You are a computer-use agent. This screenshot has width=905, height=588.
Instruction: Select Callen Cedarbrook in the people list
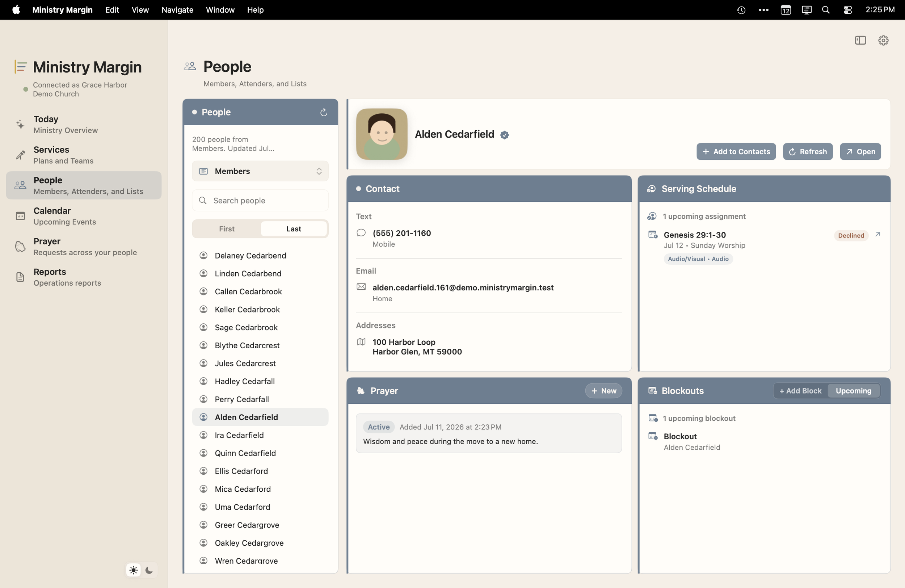point(260,291)
